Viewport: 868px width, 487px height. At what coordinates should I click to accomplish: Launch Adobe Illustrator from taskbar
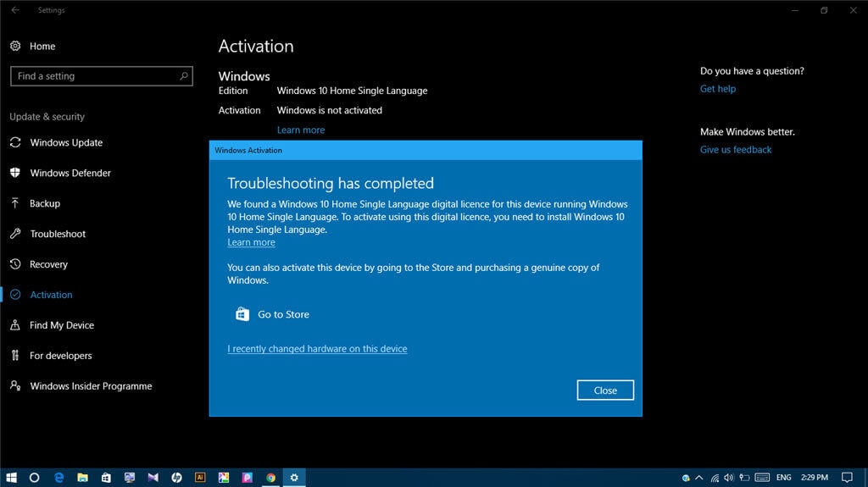click(x=200, y=477)
